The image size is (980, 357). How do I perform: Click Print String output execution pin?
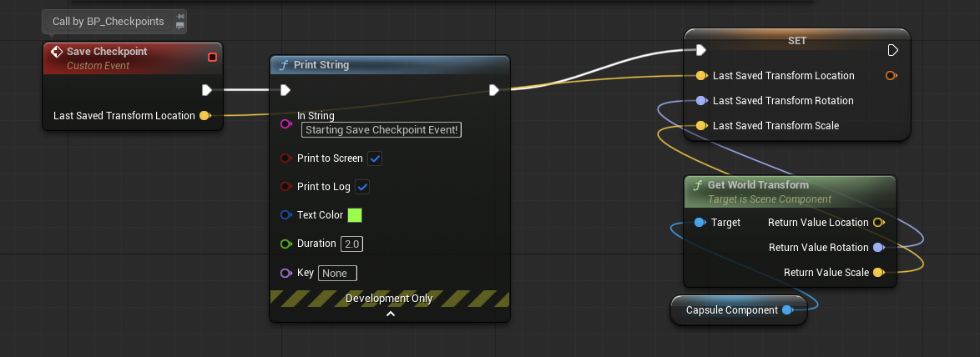pos(493,90)
